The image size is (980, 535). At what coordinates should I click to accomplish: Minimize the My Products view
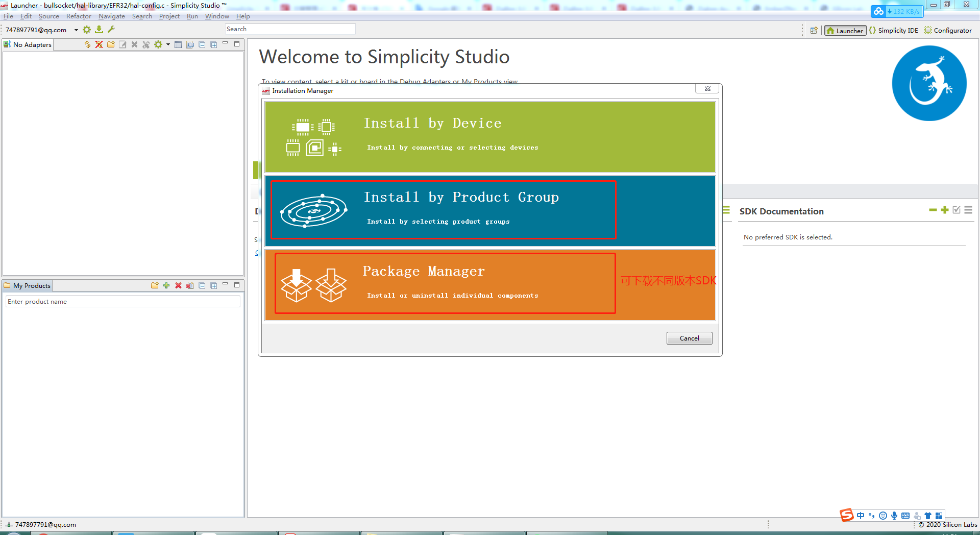(225, 285)
